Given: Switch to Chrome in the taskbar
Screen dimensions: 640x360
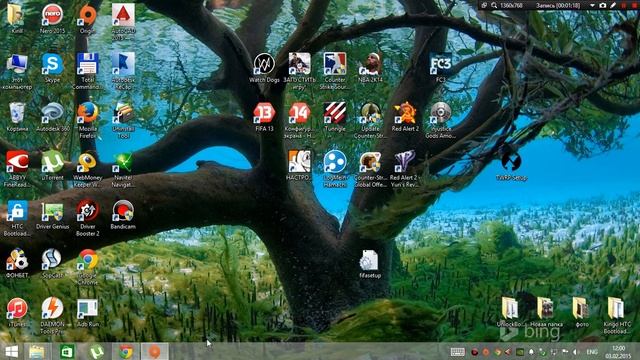Looking at the screenshot, I should pyautogui.click(x=126, y=351).
